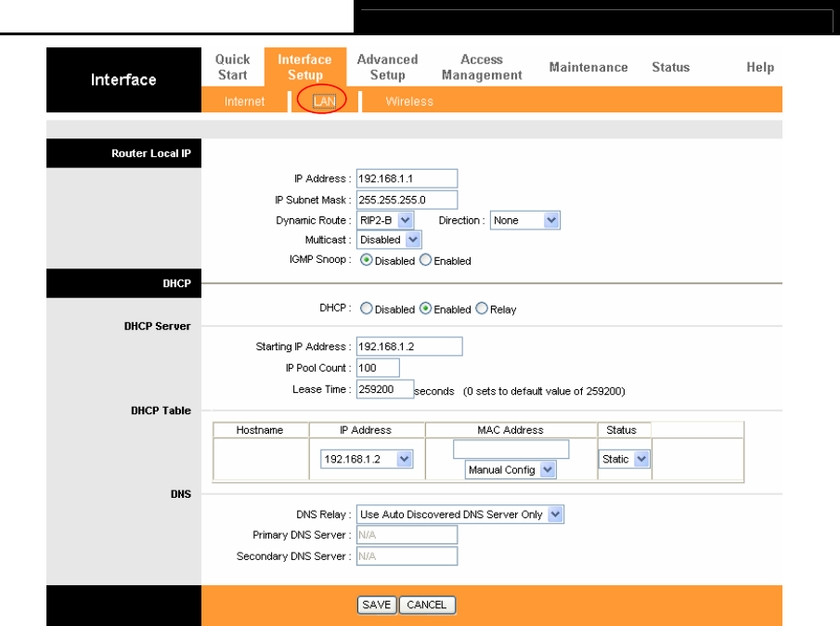Expand the DNS Relay dropdown
The image size is (840, 626).
pos(459,515)
